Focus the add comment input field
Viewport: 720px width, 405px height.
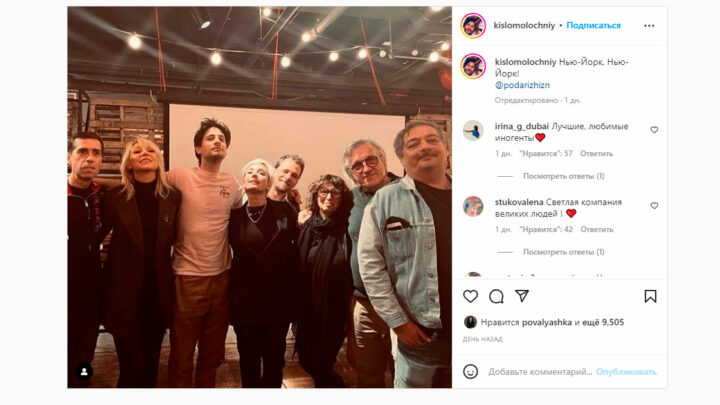(x=540, y=372)
